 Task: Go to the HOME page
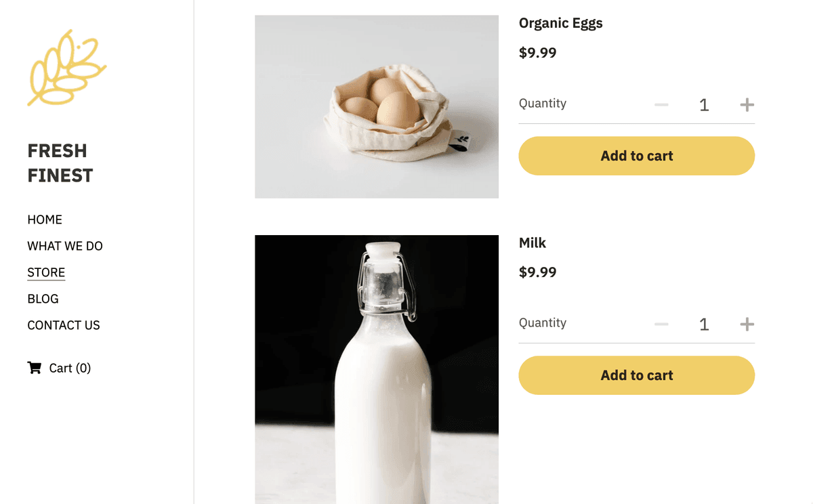pos(45,219)
